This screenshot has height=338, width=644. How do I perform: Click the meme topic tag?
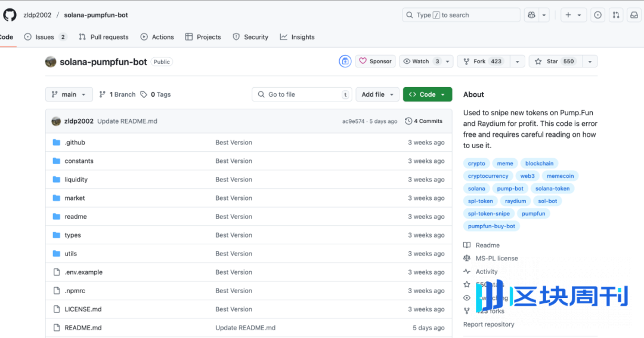coord(505,163)
